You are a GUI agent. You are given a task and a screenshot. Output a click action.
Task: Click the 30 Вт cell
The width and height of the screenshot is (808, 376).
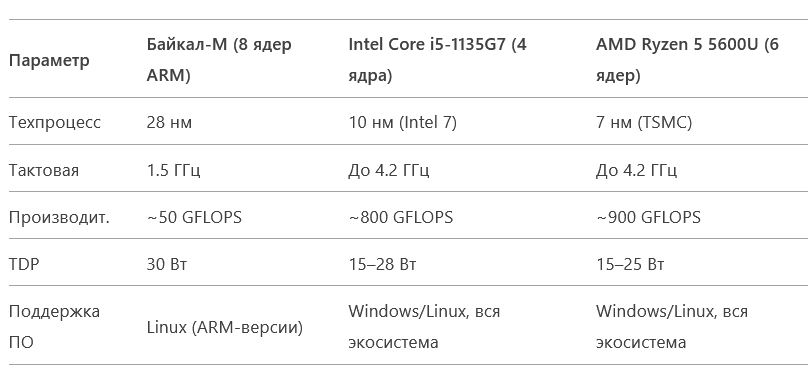167,264
